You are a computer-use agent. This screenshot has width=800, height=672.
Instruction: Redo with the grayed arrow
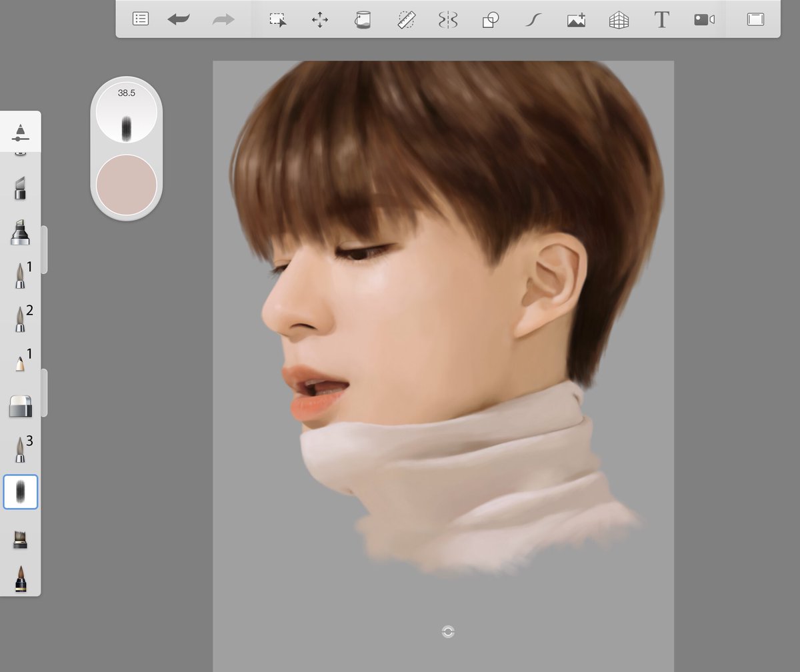[223, 19]
